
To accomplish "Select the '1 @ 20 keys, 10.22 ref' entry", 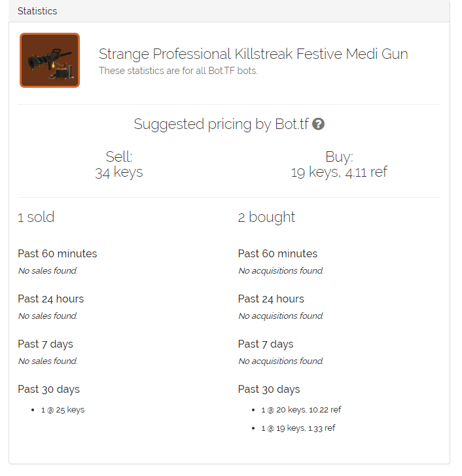I will 300,410.
